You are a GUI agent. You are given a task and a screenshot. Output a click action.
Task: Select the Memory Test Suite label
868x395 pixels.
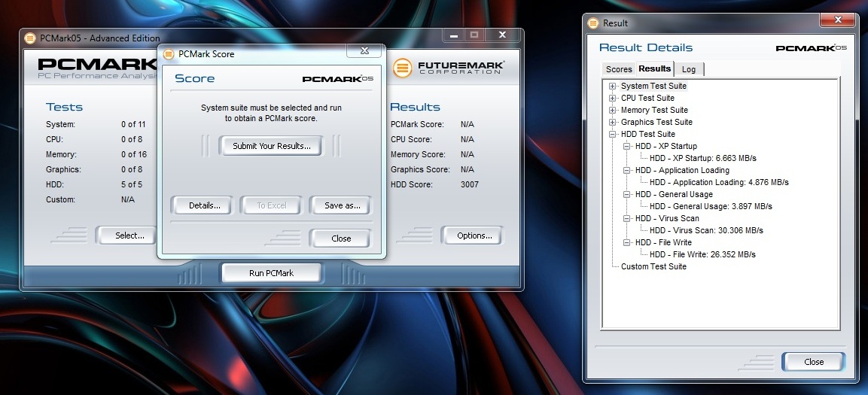pyautogui.click(x=654, y=110)
